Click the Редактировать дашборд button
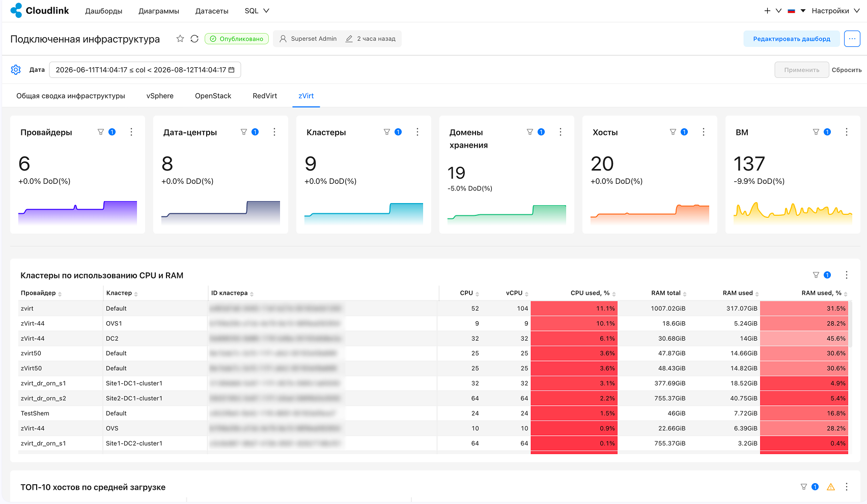Viewport: 867px width, 504px height. [792, 39]
